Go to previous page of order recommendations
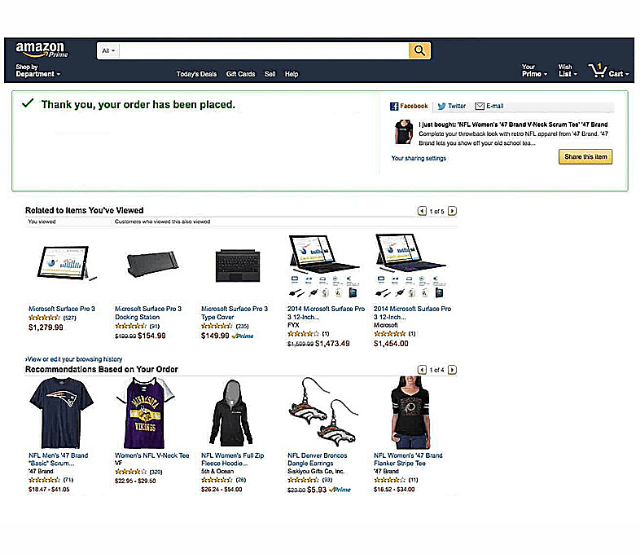The height and width of the screenshot is (555, 640). 422,370
